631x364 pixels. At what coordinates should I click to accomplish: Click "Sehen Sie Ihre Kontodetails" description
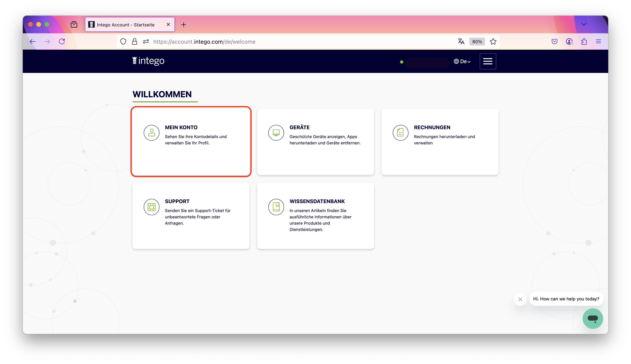pyautogui.click(x=196, y=140)
